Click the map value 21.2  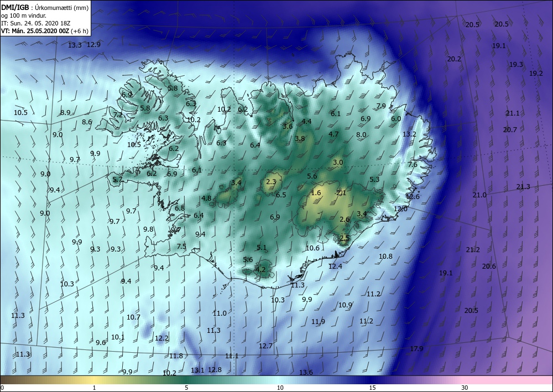tap(473, 249)
